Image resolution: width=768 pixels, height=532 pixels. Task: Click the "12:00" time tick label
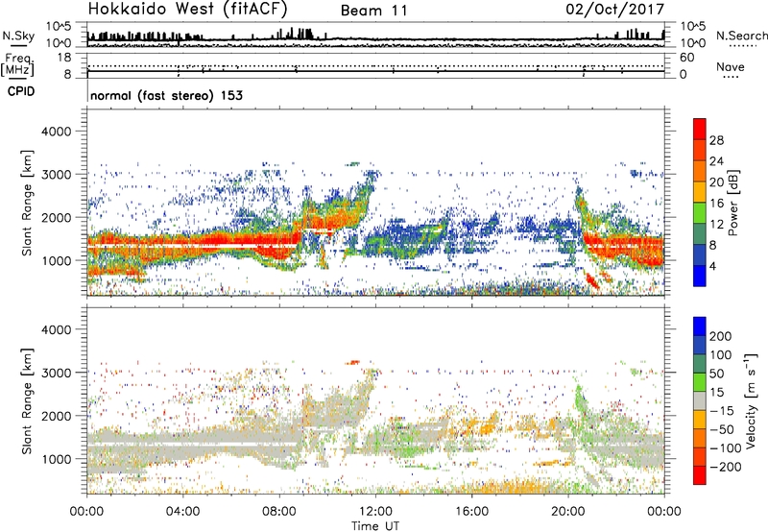(x=375, y=512)
